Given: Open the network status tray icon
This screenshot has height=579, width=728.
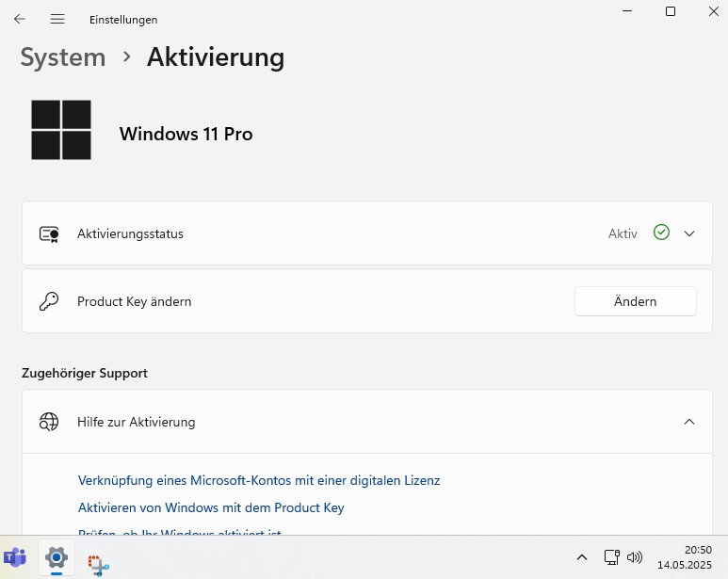Looking at the screenshot, I should point(611,557).
